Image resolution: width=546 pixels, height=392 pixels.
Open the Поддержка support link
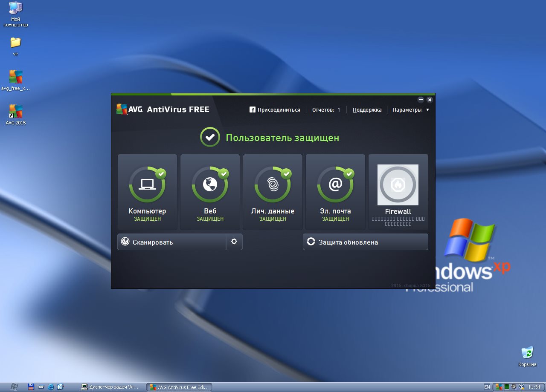pyautogui.click(x=367, y=110)
